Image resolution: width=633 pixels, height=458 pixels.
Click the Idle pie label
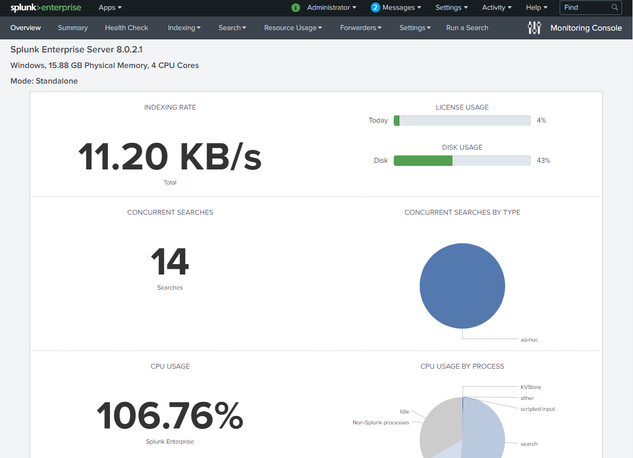click(404, 412)
